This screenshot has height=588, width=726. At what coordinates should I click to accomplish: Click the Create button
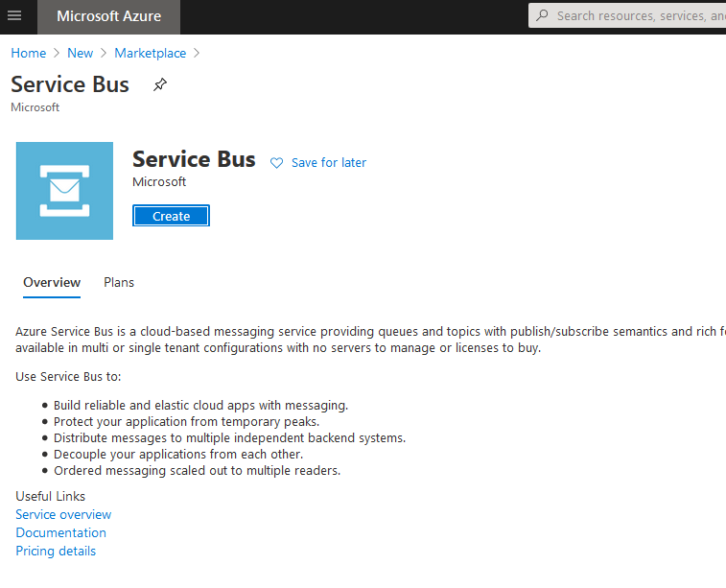(x=171, y=216)
